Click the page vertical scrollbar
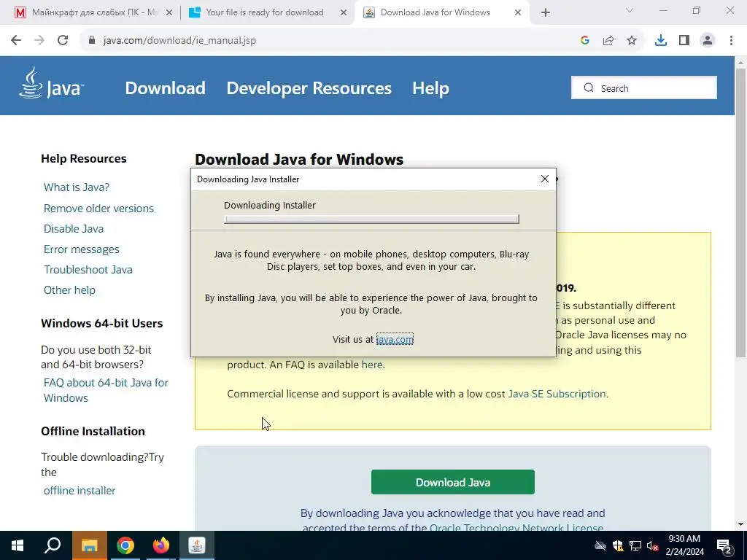The image size is (747, 560). [x=740, y=212]
